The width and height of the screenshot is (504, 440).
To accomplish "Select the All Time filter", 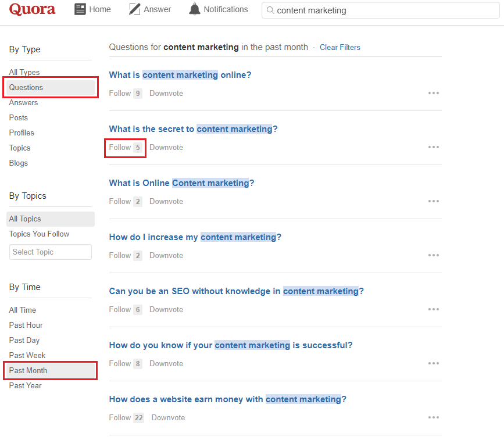I will (x=23, y=310).
